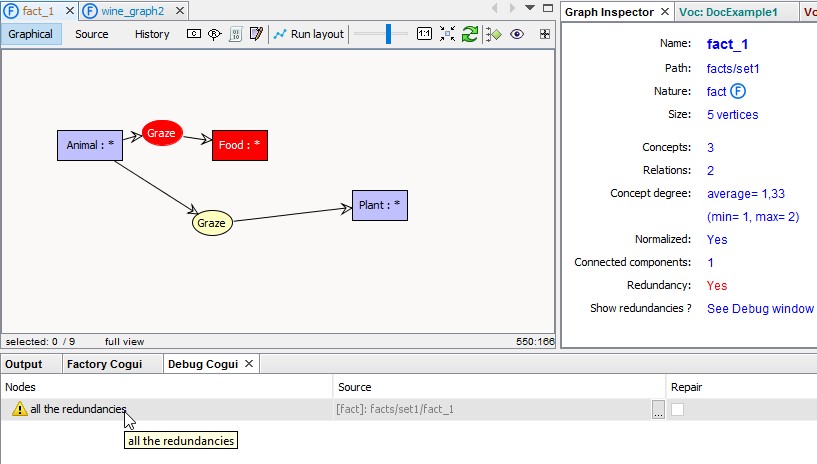The height and width of the screenshot is (464, 817).
Task: Reset zoom to 1:1
Action: pos(424,34)
